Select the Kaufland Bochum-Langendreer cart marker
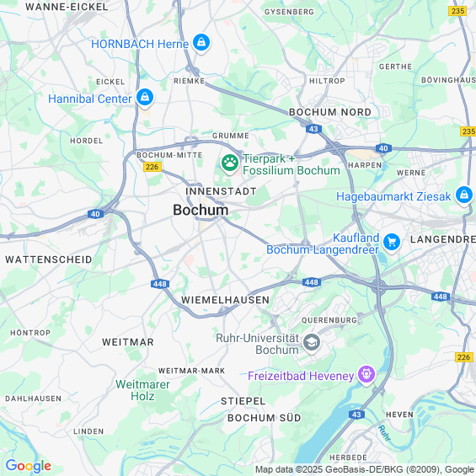Screen dimensions: 476x476 [392, 243]
